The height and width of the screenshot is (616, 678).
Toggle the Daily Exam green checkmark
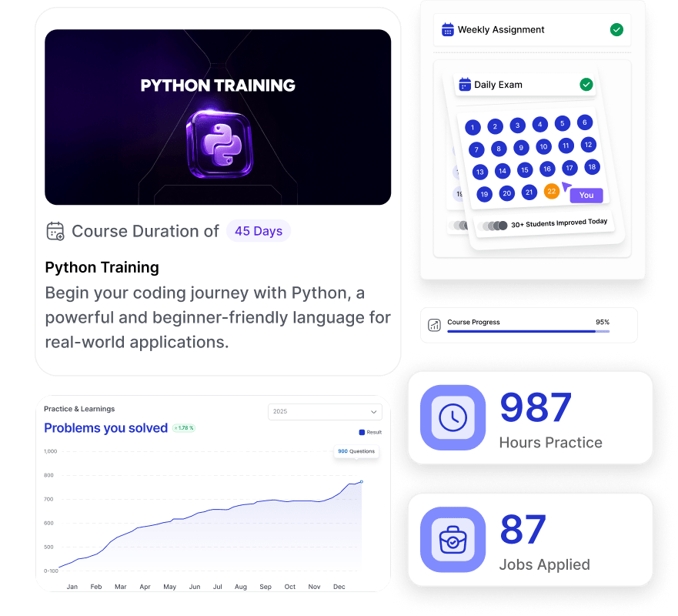point(586,85)
